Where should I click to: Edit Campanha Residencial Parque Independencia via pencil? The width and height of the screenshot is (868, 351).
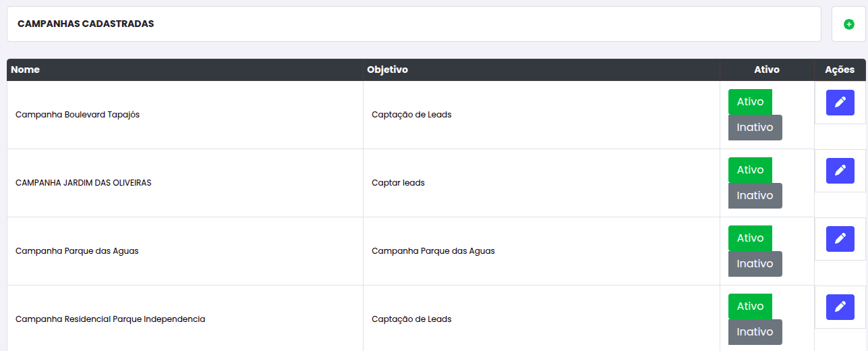click(840, 307)
